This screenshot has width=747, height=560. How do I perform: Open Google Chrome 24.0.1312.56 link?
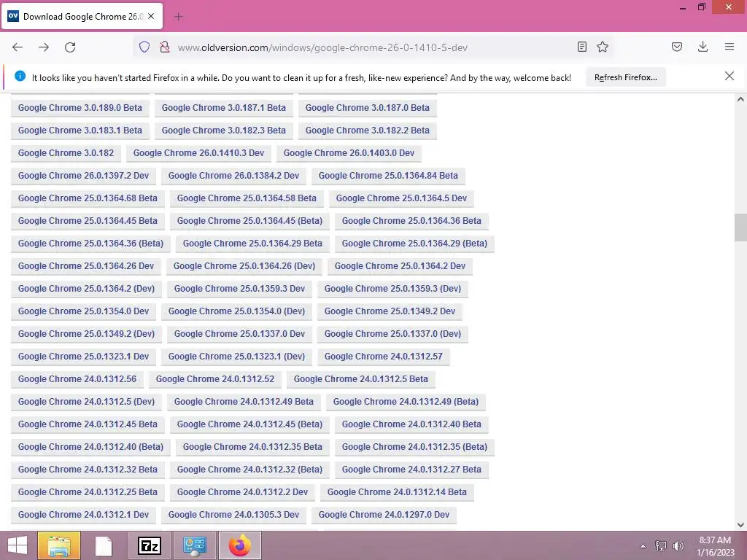click(x=77, y=379)
